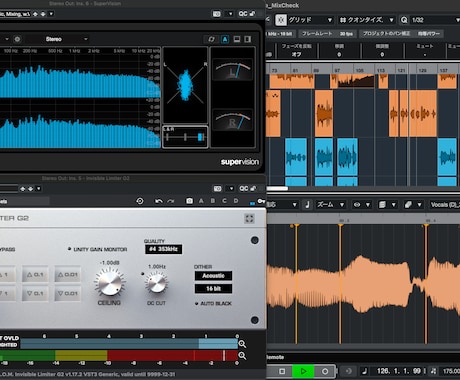460x380 pixels.
Task: Toggle the A button in SuperVision toolbar
Action: [225, 39]
